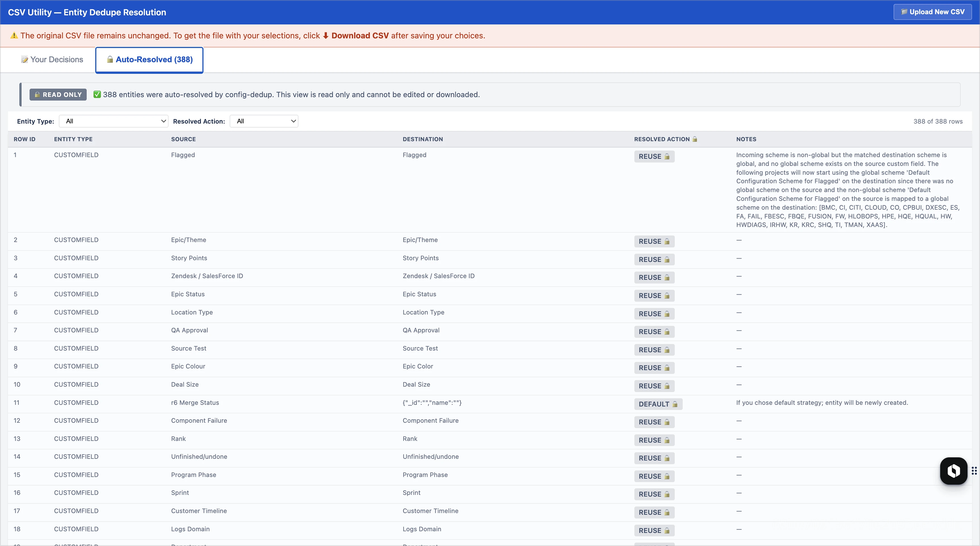This screenshot has height=546, width=980.
Task: Click source cell 'r6 Merge Status'
Action: click(x=195, y=403)
